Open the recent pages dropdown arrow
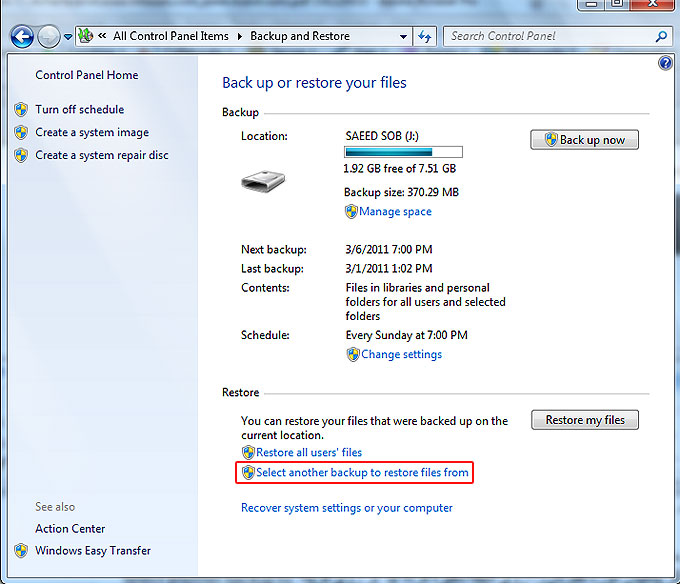This screenshot has height=584, width=680. [68, 37]
